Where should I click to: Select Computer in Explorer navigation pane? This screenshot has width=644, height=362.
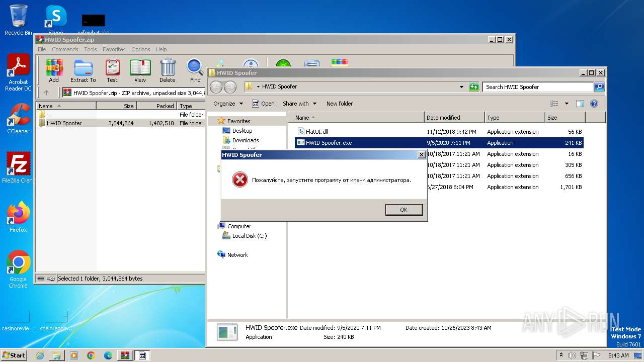[x=239, y=226]
